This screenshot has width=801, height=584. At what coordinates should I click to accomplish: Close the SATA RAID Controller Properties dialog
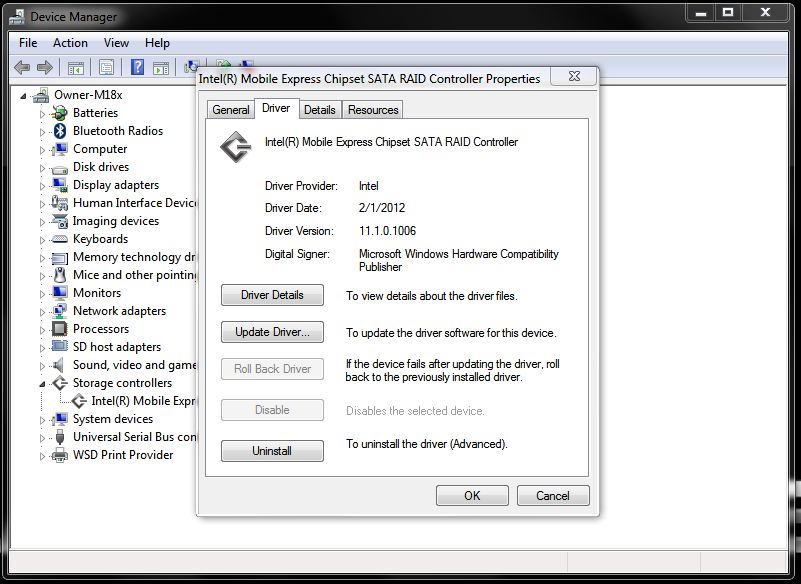pyautogui.click(x=574, y=77)
